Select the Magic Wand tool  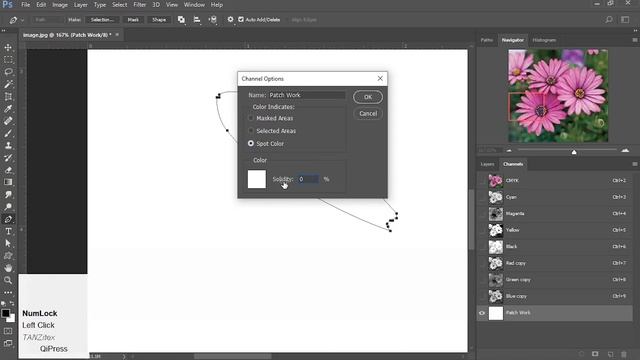(x=8, y=84)
